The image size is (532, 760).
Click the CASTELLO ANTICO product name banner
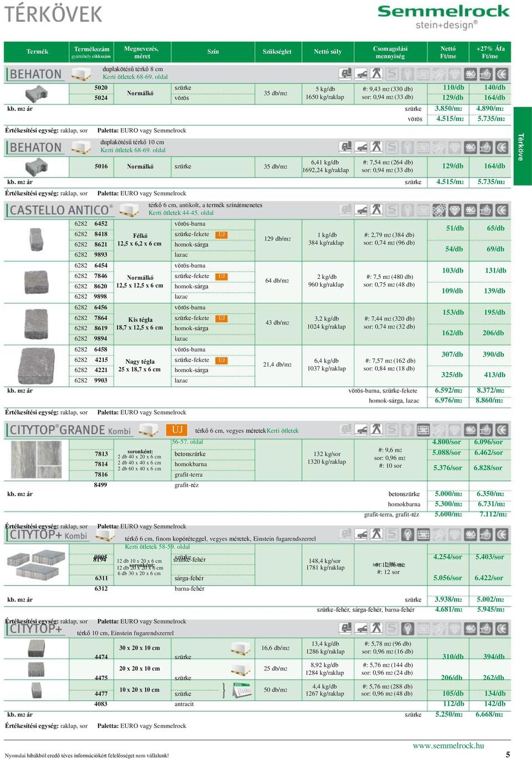60,210
